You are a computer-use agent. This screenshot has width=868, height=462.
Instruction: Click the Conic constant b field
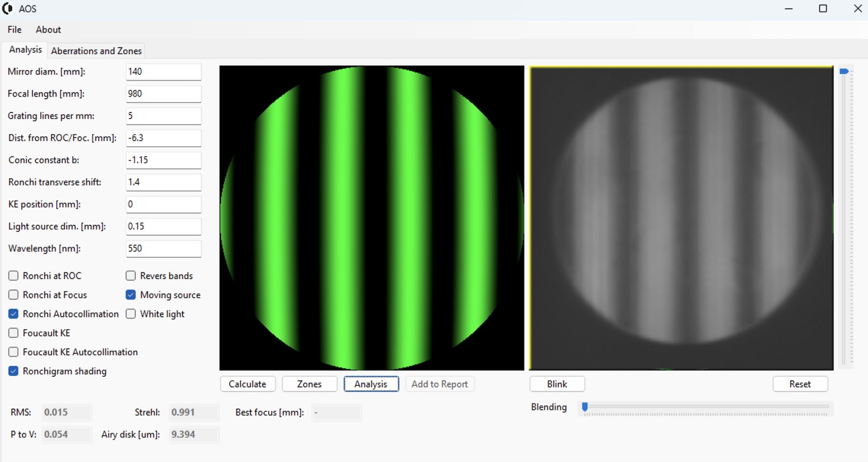(163, 160)
